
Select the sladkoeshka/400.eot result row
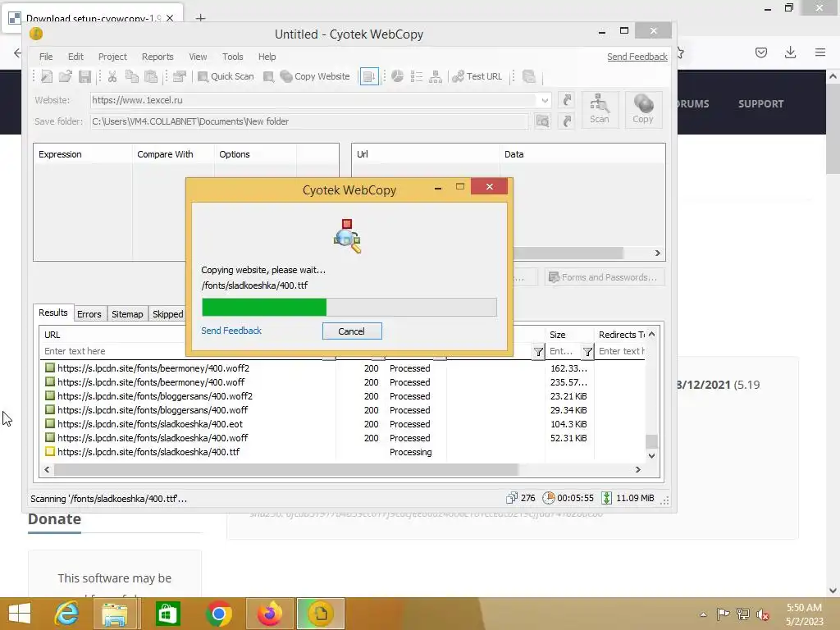343,424
